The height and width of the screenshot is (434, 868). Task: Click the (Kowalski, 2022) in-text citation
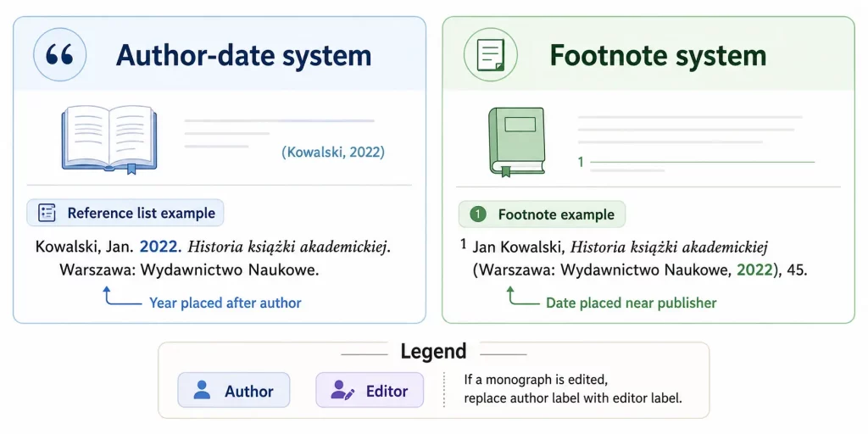click(332, 152)
